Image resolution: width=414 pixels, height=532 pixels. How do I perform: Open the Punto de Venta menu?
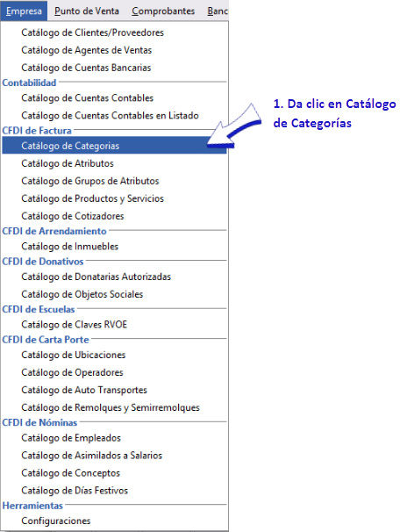pos(87,11)
